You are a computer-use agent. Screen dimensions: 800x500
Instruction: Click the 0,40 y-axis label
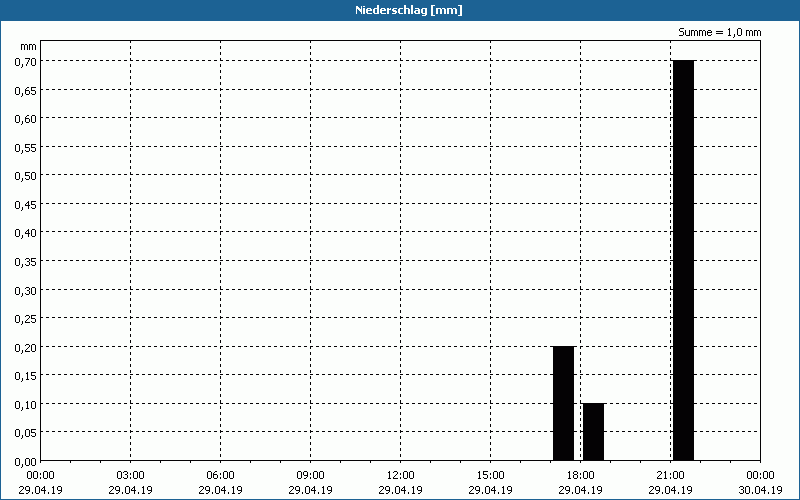(x=26, y=233)
